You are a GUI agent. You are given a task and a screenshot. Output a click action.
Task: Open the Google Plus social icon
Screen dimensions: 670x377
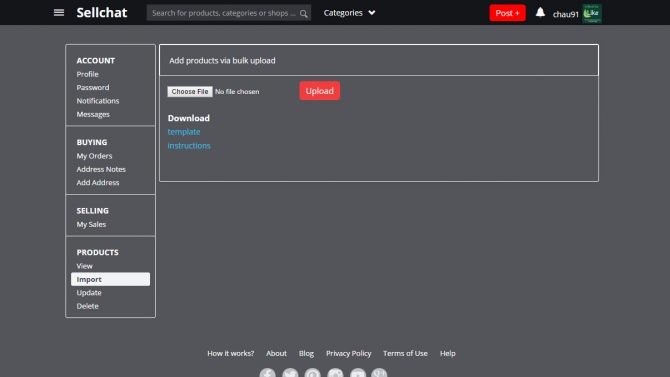[379, 372]
